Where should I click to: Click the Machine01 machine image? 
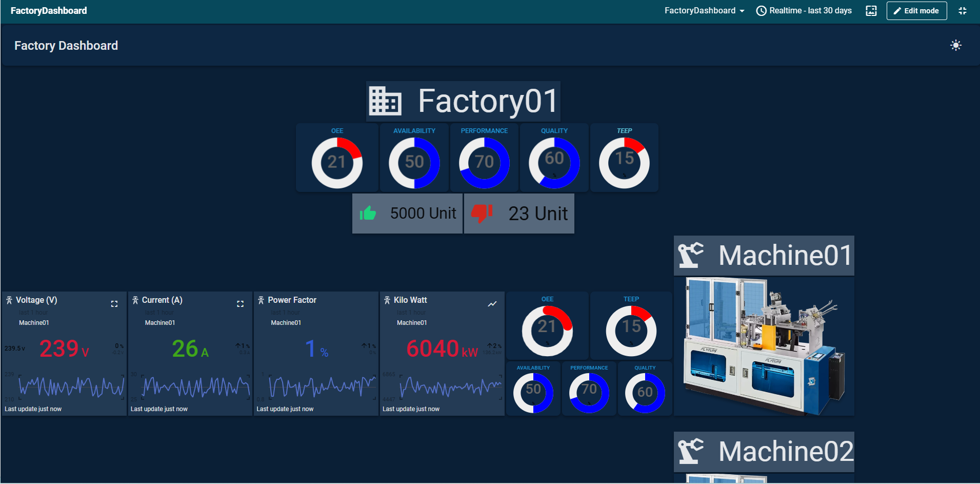point(764,346)
